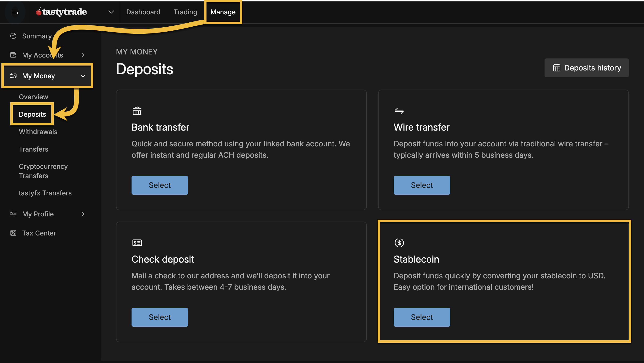Click the tastytrade cherry logo
Viewport: 644px width, 363px height.
point(39,12)
